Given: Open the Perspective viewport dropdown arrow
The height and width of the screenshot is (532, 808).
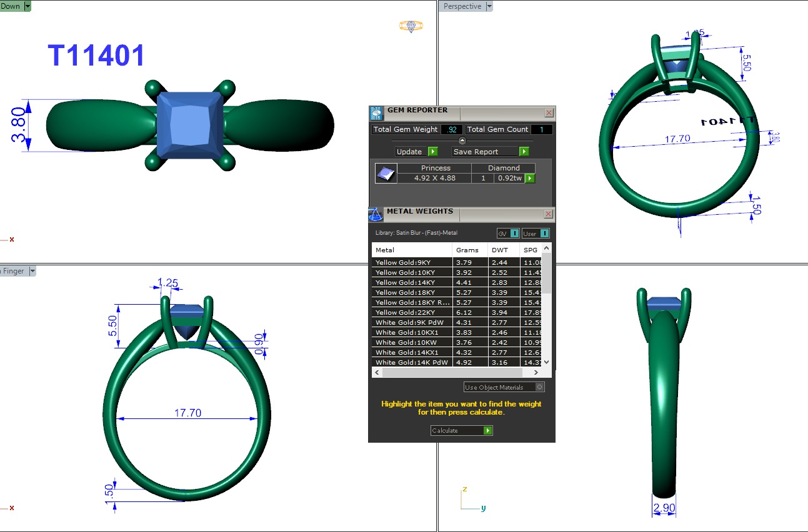Looking at the screenshot, I should click(x=489, y=6).
